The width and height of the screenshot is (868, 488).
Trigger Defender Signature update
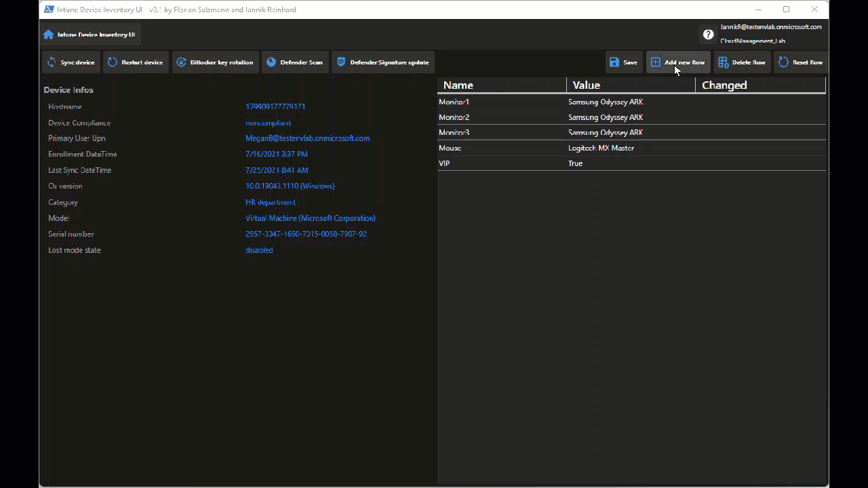coord(383,62)
